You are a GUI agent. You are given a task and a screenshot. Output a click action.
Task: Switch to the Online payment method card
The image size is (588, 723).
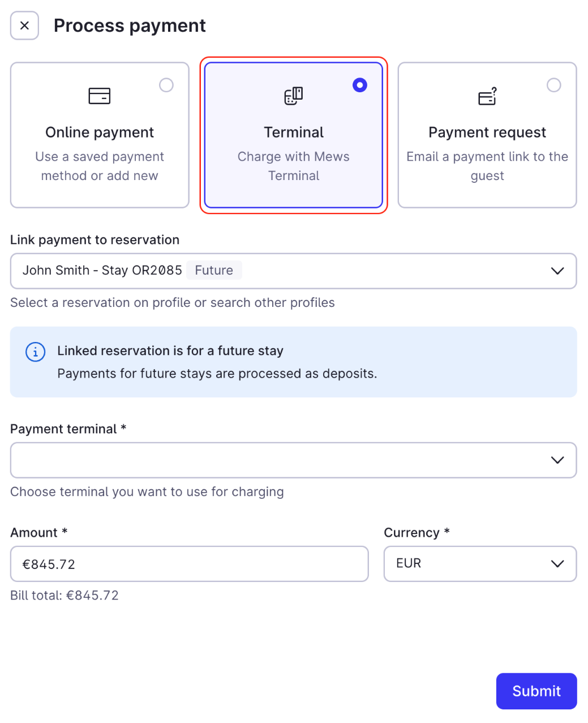[99, 135]
